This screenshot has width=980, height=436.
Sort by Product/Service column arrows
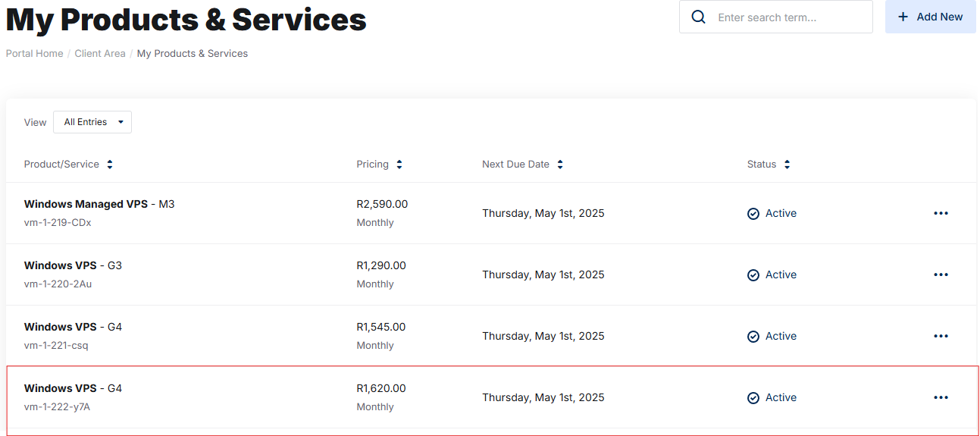[110, 165]
